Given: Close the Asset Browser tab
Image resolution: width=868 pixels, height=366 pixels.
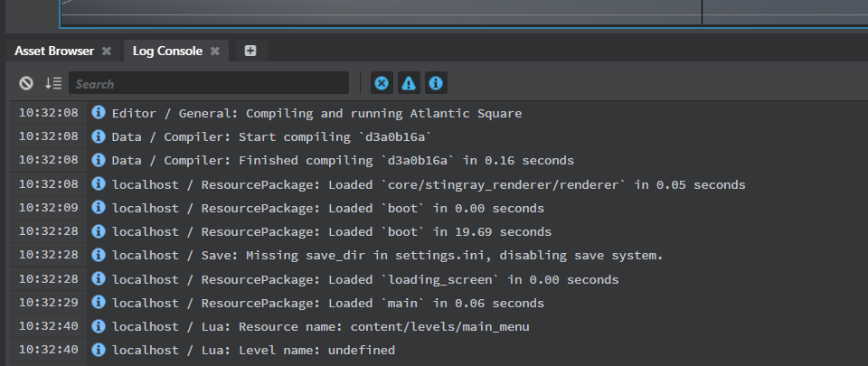Looking at the screenshot, I should [106, 52].
